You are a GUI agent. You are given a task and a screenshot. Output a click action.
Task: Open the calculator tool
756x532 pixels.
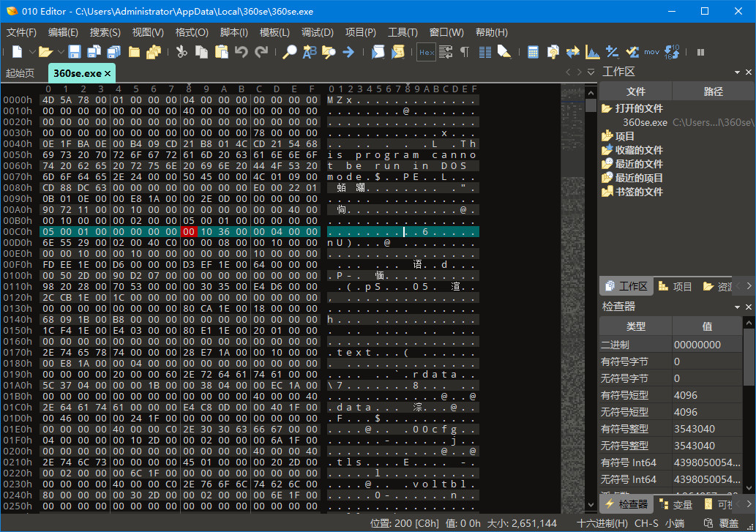coord(533,52)
